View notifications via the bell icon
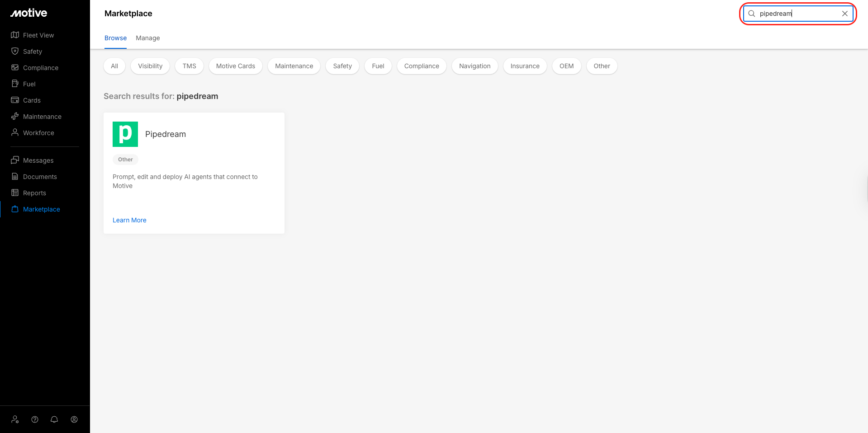 click(x=54, y=419)
